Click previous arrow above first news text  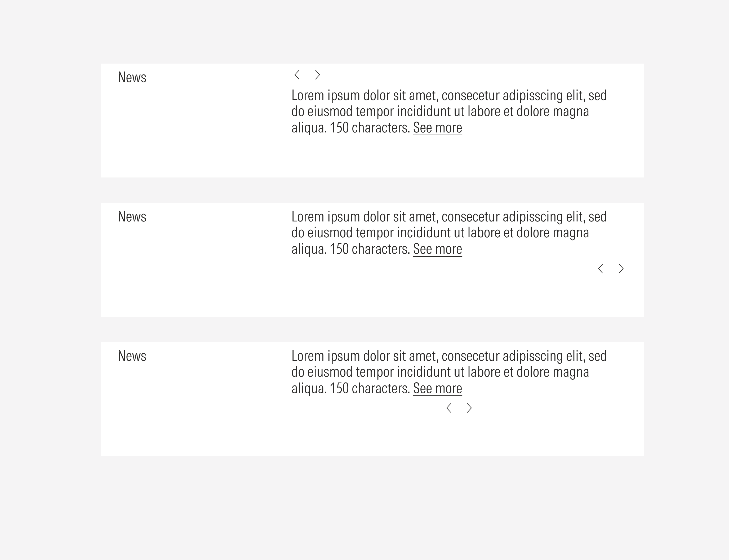[297, 75]
